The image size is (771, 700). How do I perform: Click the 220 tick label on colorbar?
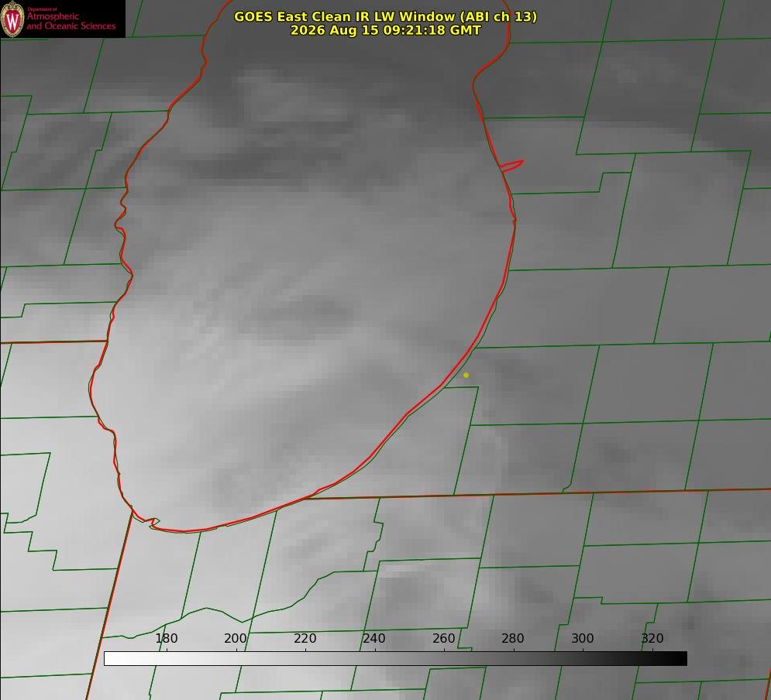coord(305,639)
